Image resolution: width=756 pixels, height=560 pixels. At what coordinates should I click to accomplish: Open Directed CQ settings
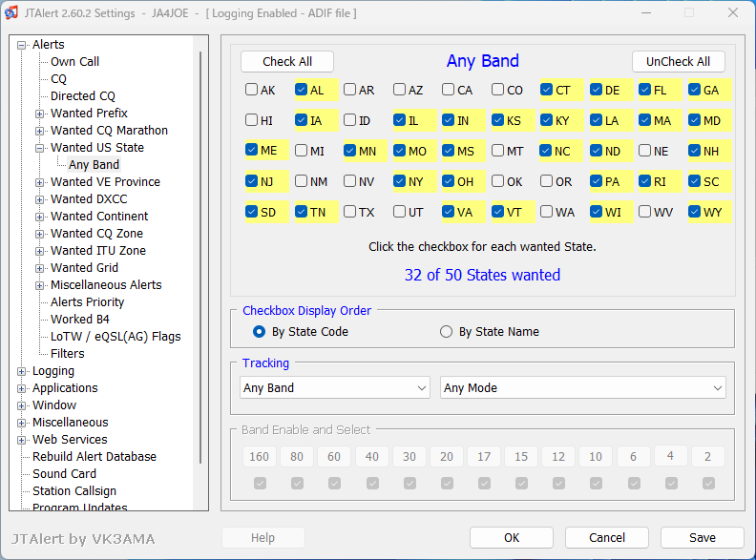83,96
